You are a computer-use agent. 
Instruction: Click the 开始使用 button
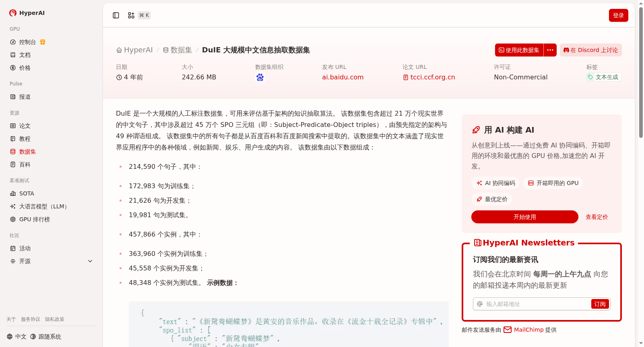(x=525, y=217)
